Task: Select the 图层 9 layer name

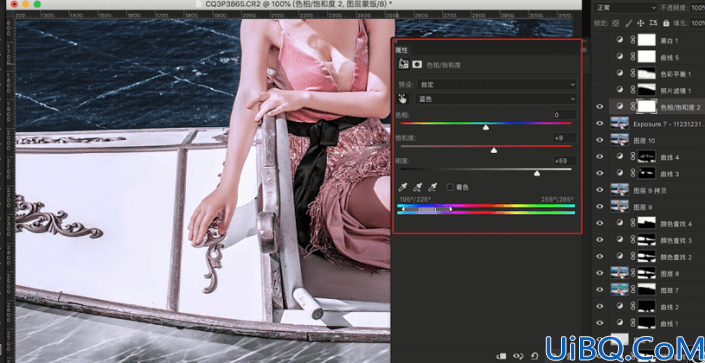Action: coord(643,207)
